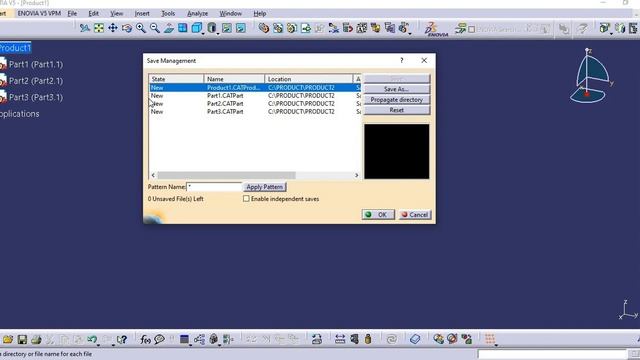This screenshot has width=640, height=360.
Task: Enable independent saves checkbox
Action: 246,199
